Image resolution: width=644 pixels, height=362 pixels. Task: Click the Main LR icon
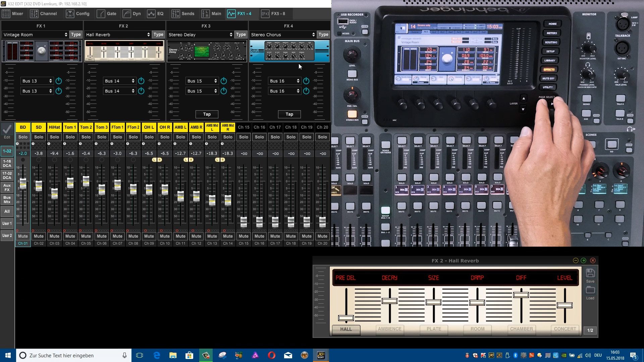coord(205,14)
